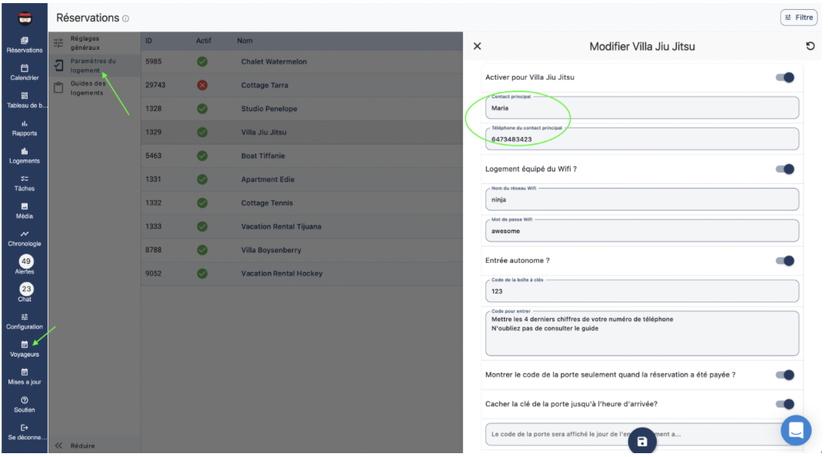The image size is (828, 457).
Task: Select the Cottage Tennis row
Action: (x=302, y=203)
